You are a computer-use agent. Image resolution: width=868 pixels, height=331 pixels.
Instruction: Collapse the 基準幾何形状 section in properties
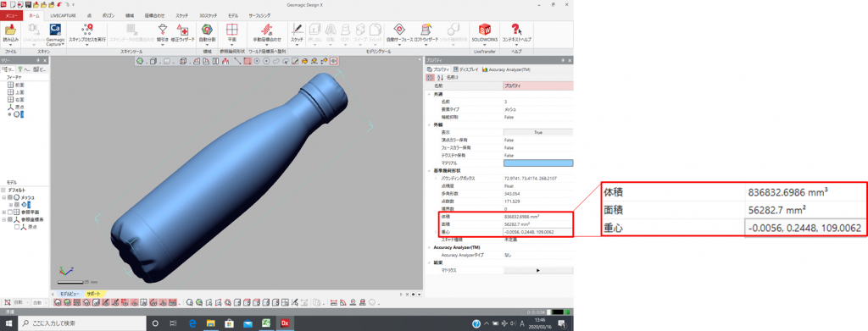(429, 171)
